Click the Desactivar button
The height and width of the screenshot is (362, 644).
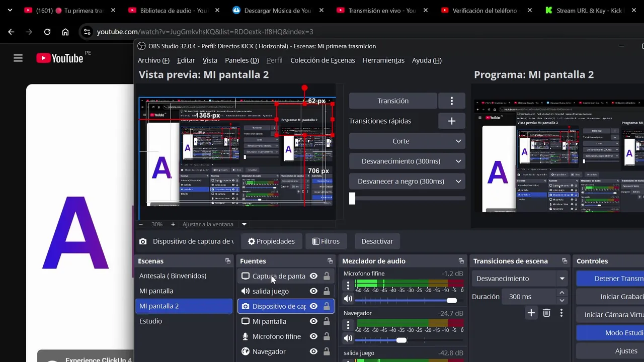pyautogui.click(x=377, y=241)
